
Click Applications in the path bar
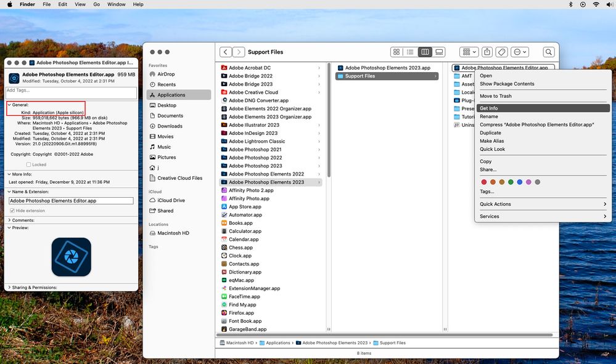pyautogui.click(x=274, y=343)
